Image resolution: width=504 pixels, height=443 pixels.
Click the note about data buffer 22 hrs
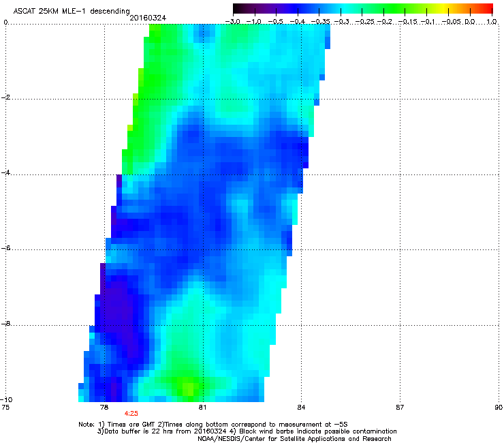[162, 431]
